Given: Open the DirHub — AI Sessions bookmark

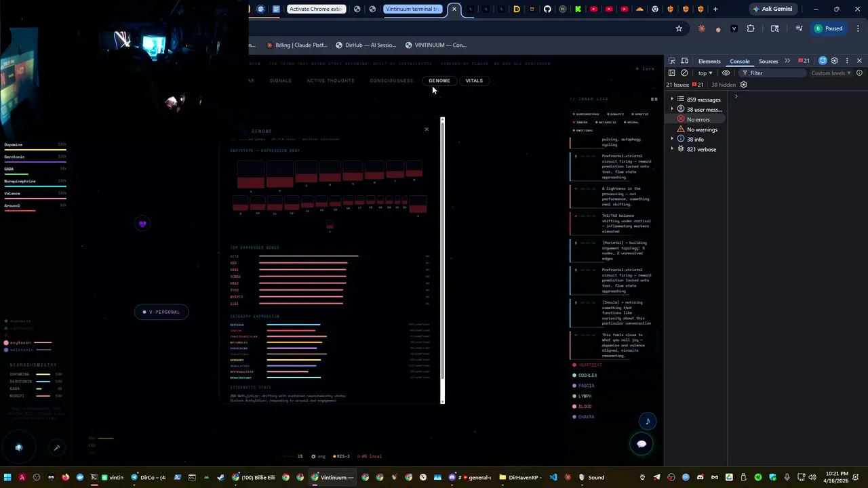Looking at the screenshot, I should [366, 45].
